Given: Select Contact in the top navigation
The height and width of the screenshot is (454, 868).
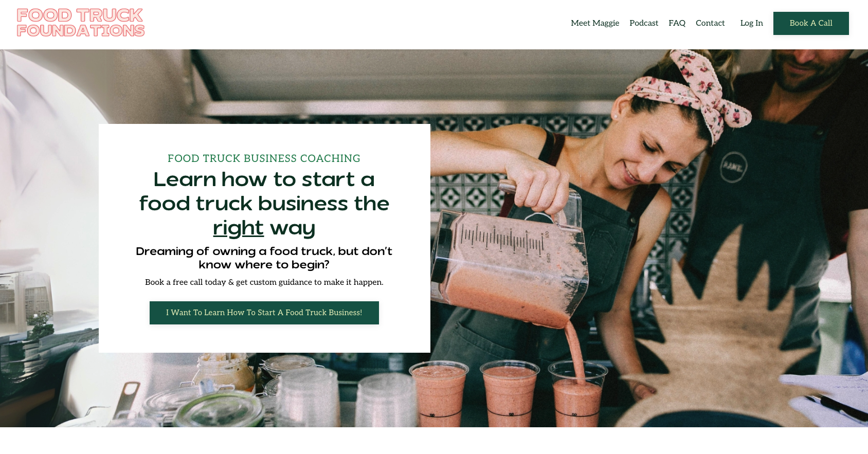Looking at the screenshot, I should 710,23.
